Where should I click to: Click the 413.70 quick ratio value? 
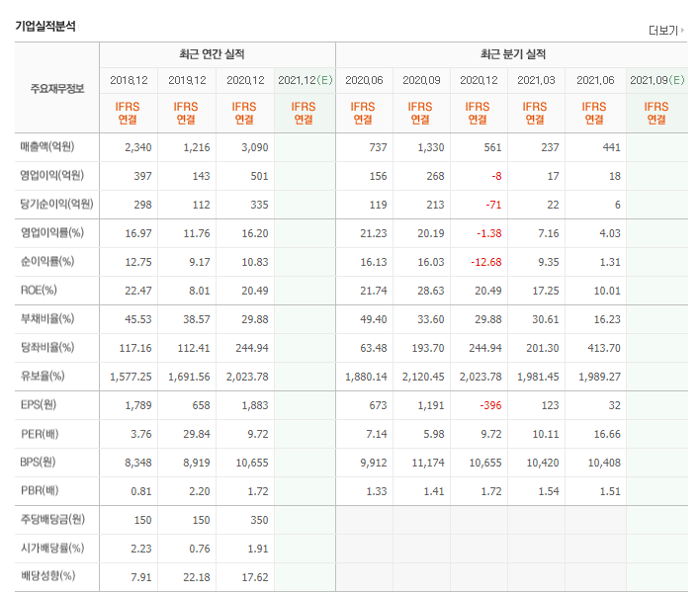(x=604, y=348)
